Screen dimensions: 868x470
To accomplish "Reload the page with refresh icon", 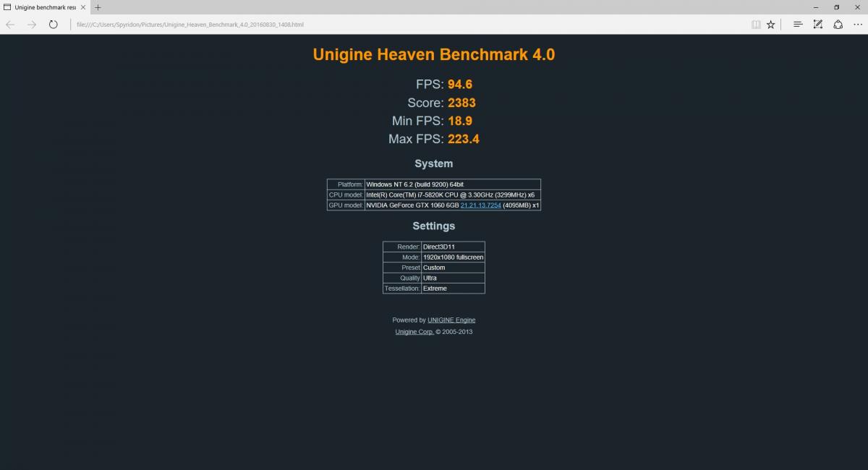I will coord(54,25).
